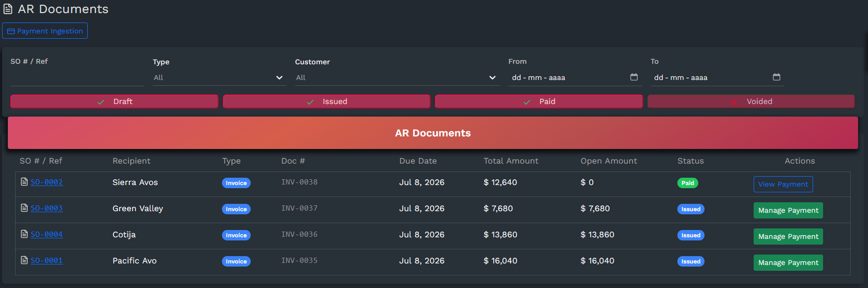Click the document icon beside SO-0002
This screenshot has width=868, height=288.
[24, 182]
